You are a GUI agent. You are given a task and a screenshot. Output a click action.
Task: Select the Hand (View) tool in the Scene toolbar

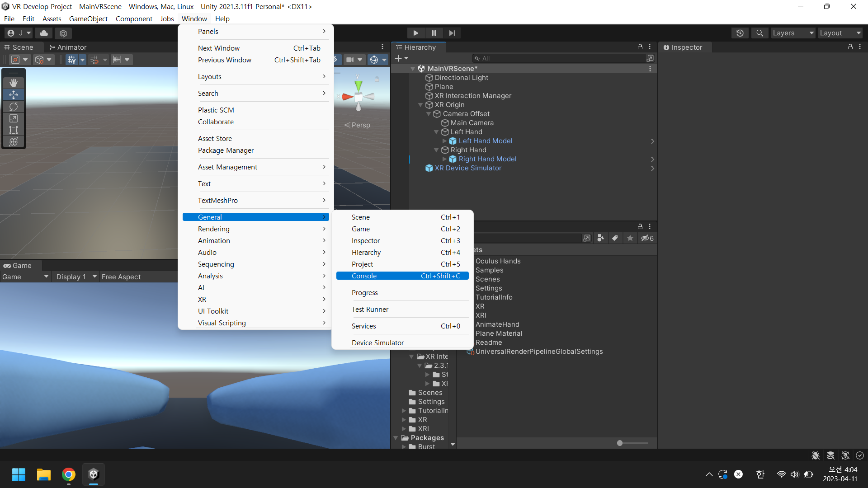pyautogui.click(x=14, y=83)
